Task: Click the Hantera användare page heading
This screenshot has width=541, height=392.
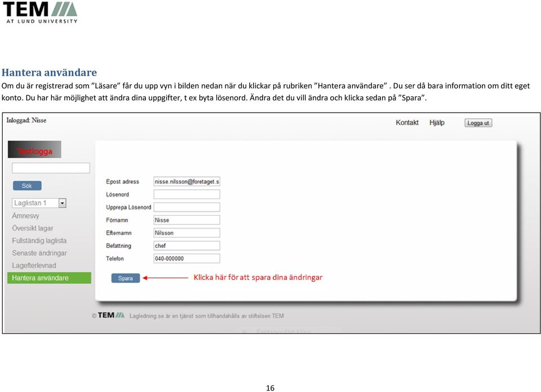Action: point(50,73)
